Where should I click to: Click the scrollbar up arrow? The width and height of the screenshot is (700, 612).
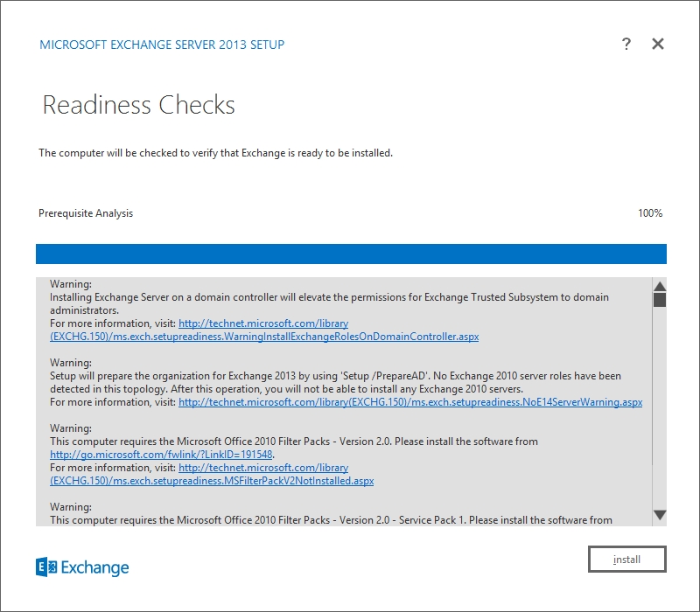tap(660, 286)
